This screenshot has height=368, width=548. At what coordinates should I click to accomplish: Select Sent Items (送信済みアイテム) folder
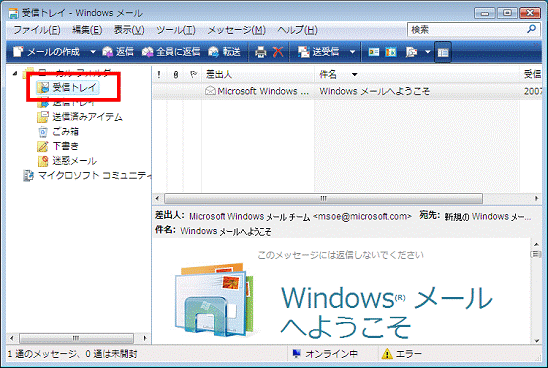click(x=80, y=117)
